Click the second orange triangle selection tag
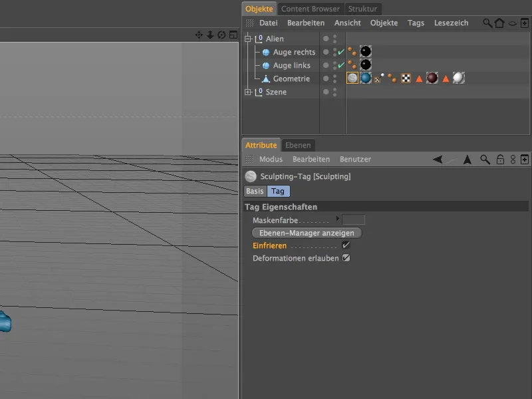 coord(446,78)
